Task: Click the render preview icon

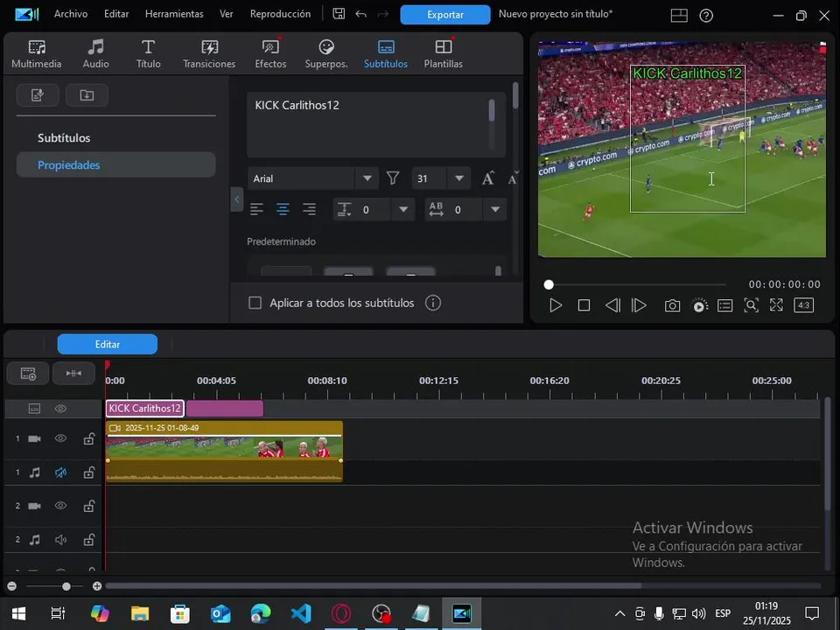Action: pos(700,305)
